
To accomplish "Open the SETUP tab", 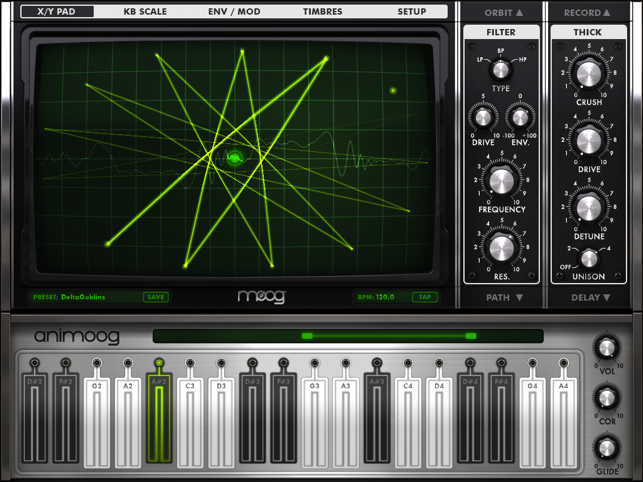I will [412, 11].
